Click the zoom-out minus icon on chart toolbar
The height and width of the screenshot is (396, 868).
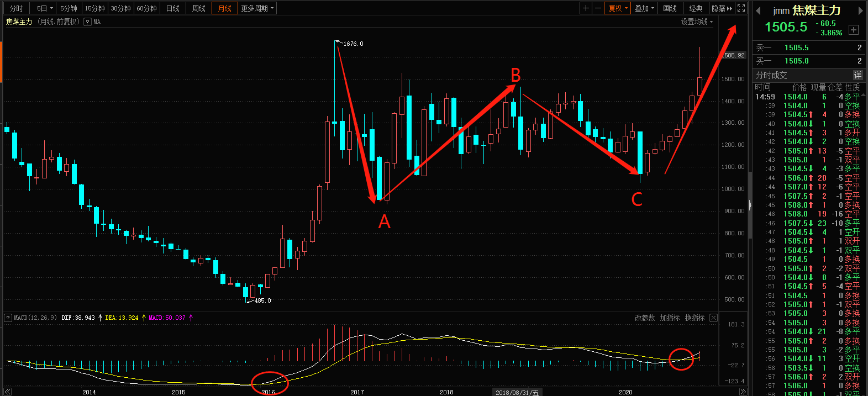coord(598,8)
